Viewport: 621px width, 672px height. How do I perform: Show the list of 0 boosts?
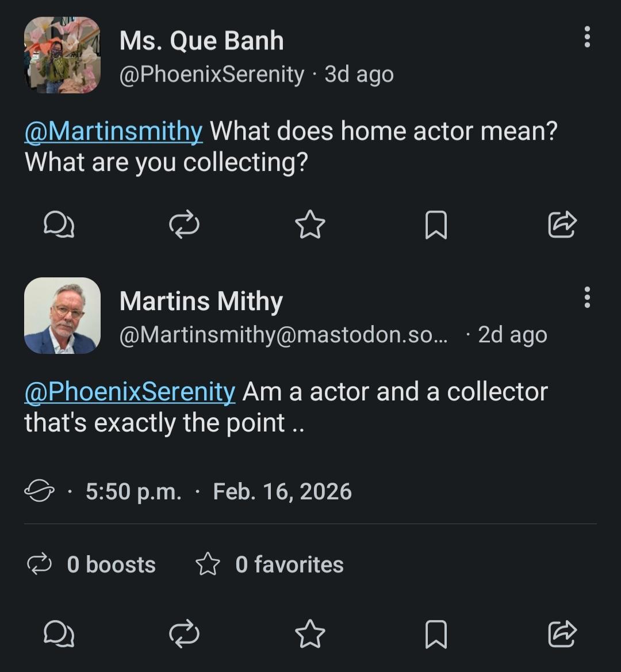(x=92, y=564)
